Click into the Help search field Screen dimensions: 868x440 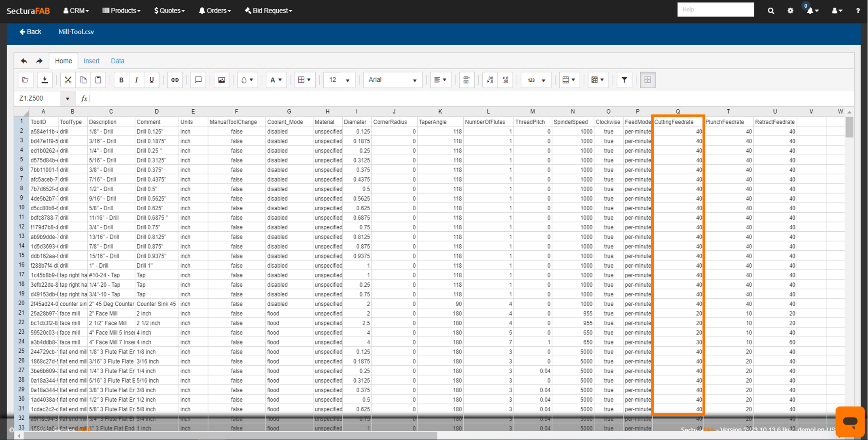715,10
